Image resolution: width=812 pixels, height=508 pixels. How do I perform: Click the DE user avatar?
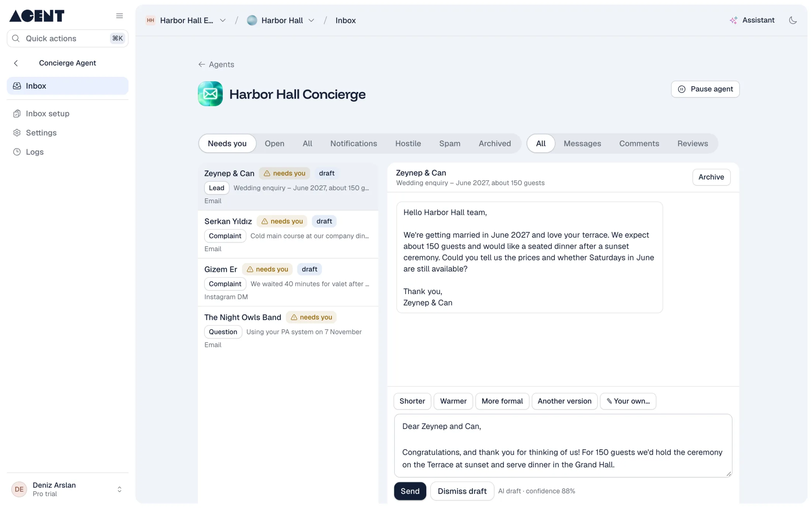[x=19, y=489]
